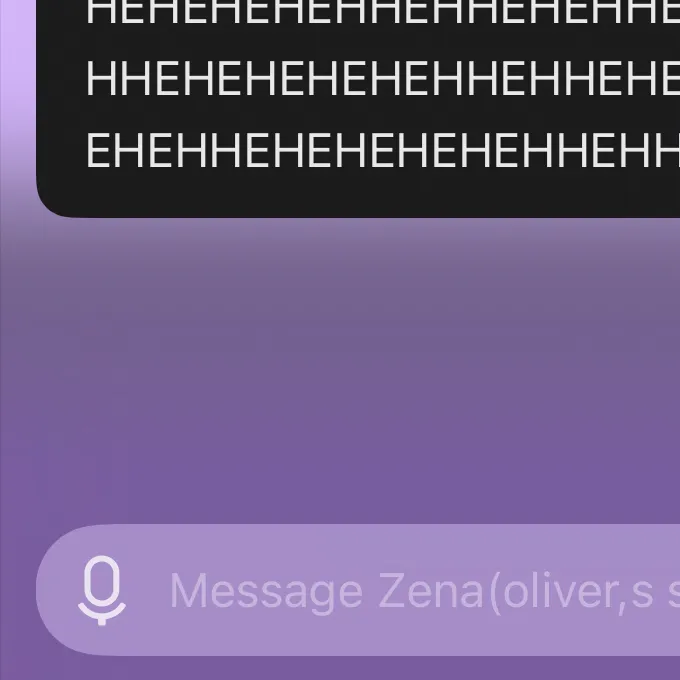This screenshot has height=680, width=680.
Task: Click the middle HHEHEHE message line
Action: [x=382, y=78]
